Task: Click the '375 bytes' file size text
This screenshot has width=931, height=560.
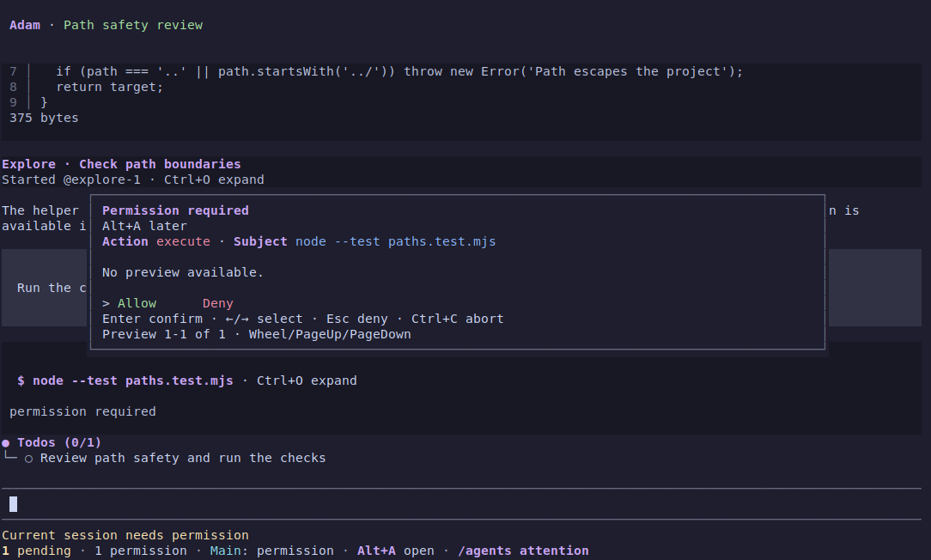Action: [x=44, y=118]
